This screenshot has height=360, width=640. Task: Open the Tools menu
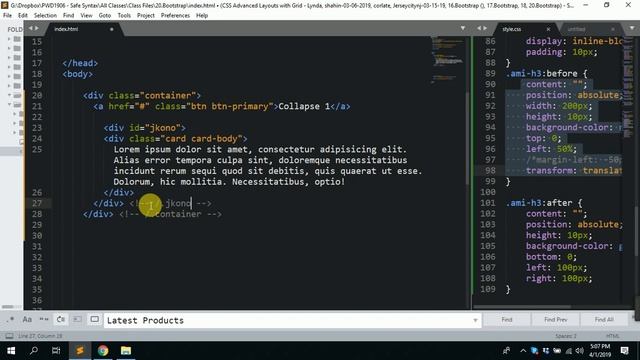click(x=124, y=16)
